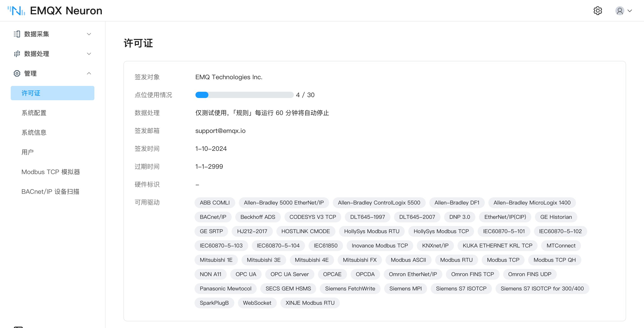Click the EMQX Neuron logo icon
Screen dimensions: 644x328
(16, 11)
